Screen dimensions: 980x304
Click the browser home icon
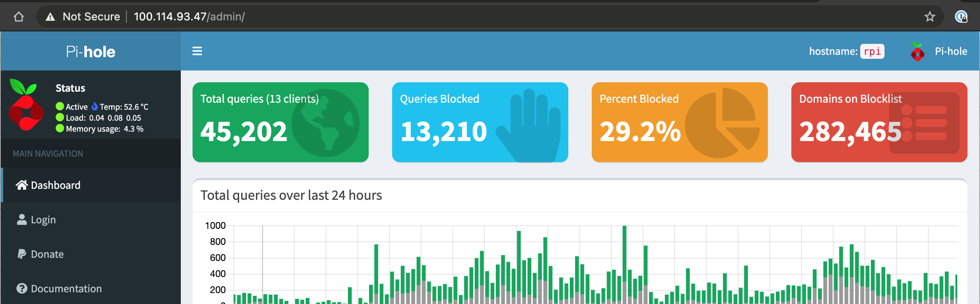point(19,17)
